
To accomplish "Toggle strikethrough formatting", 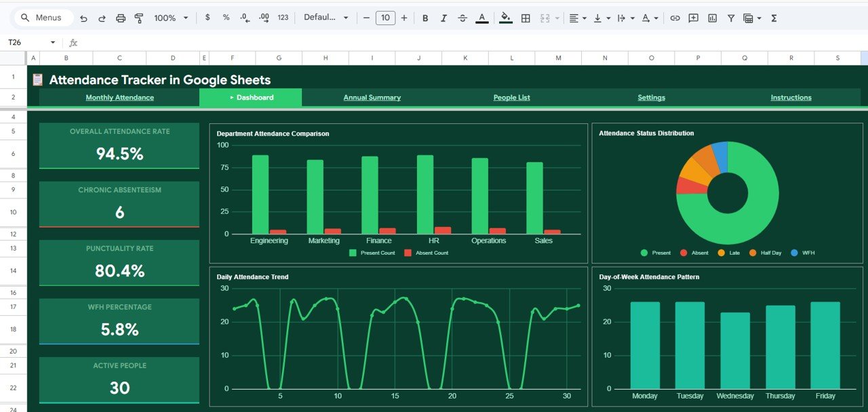I will [x=462, y=18].
